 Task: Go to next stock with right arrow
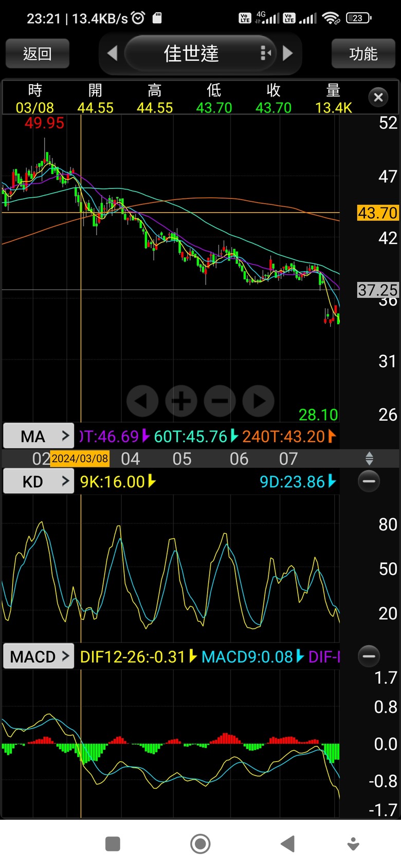288,53
